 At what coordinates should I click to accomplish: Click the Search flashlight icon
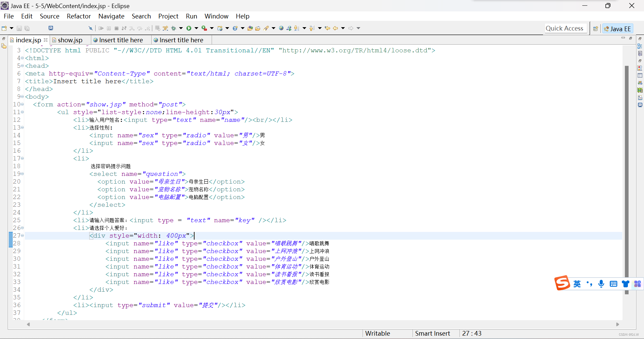pos(266,28)
